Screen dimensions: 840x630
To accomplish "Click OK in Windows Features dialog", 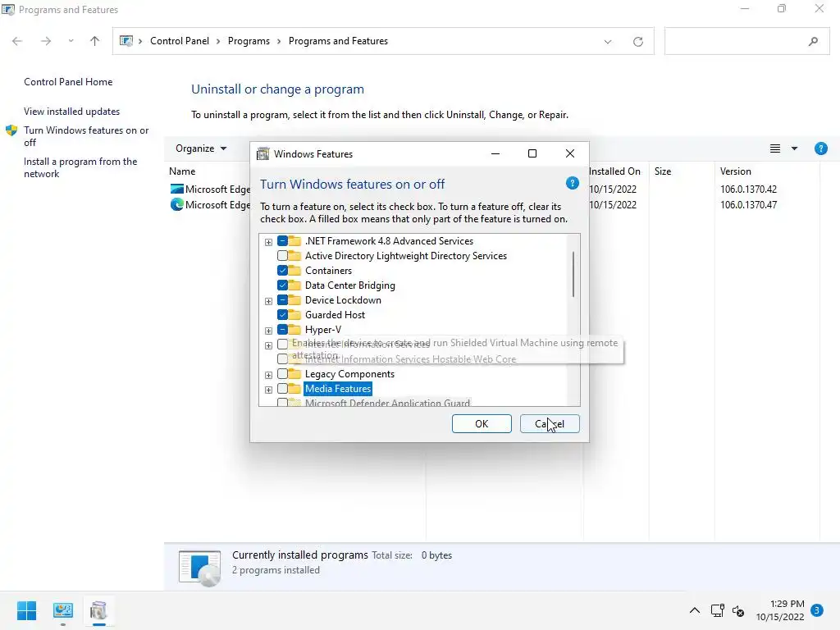I will pos(482,424).
